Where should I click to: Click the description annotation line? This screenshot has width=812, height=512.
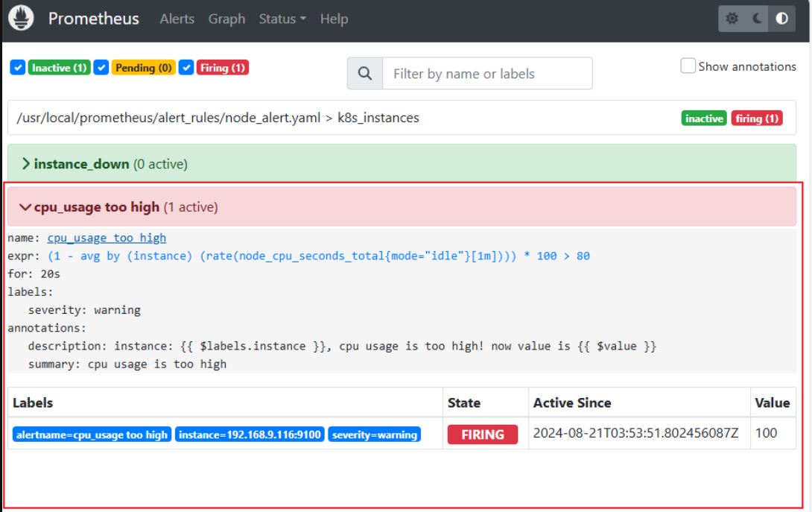point(342,346)
